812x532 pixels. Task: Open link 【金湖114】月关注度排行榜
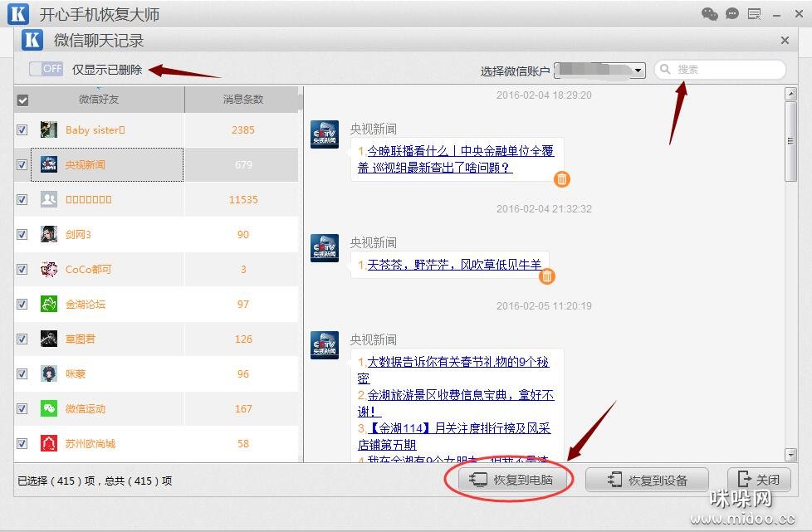click(454, 437)
